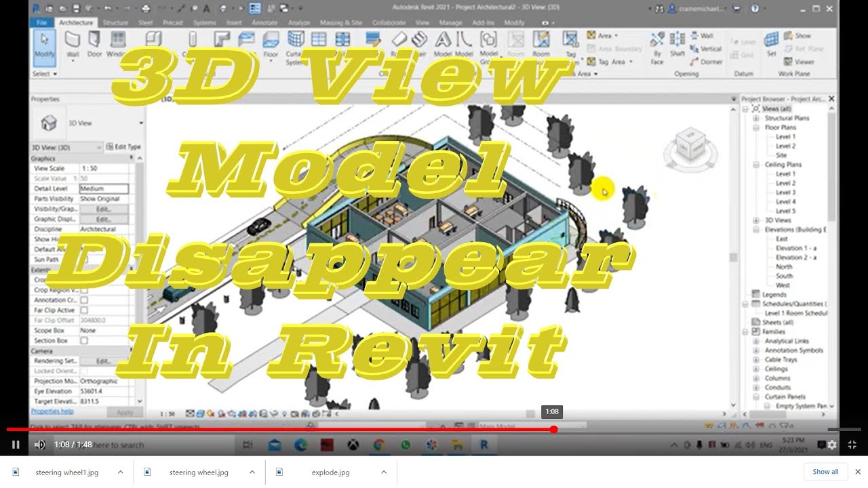
Task: Collapse the Views (all) tree node
Action: [745, 109]
